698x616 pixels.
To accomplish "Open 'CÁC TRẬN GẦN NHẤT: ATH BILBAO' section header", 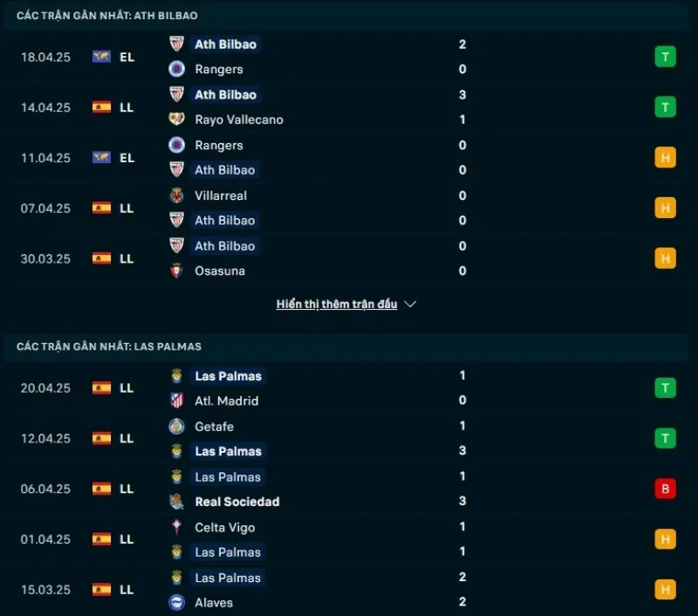I will tap(105, 14).
